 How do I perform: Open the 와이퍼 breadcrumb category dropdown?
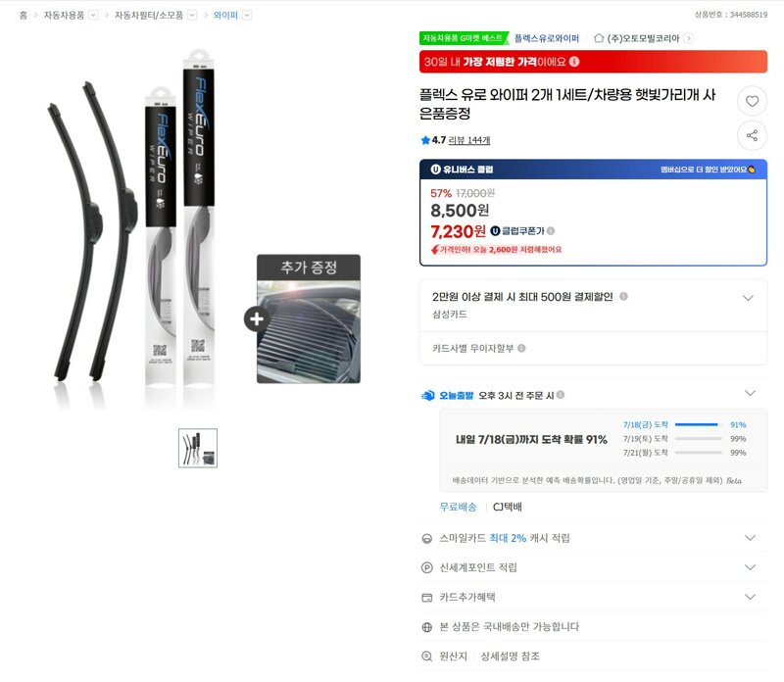[x=247, y=15]
